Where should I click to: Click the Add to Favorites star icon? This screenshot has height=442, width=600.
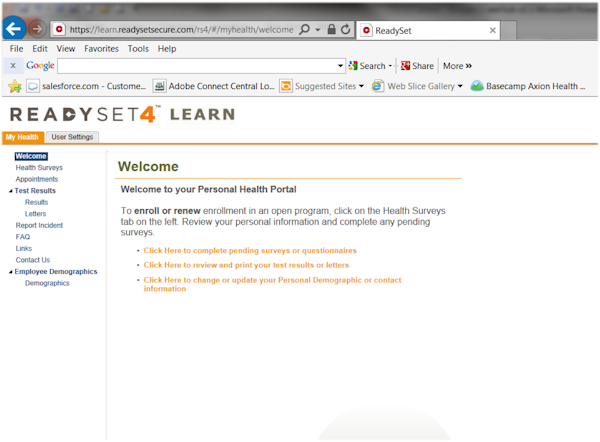(15, 86)
